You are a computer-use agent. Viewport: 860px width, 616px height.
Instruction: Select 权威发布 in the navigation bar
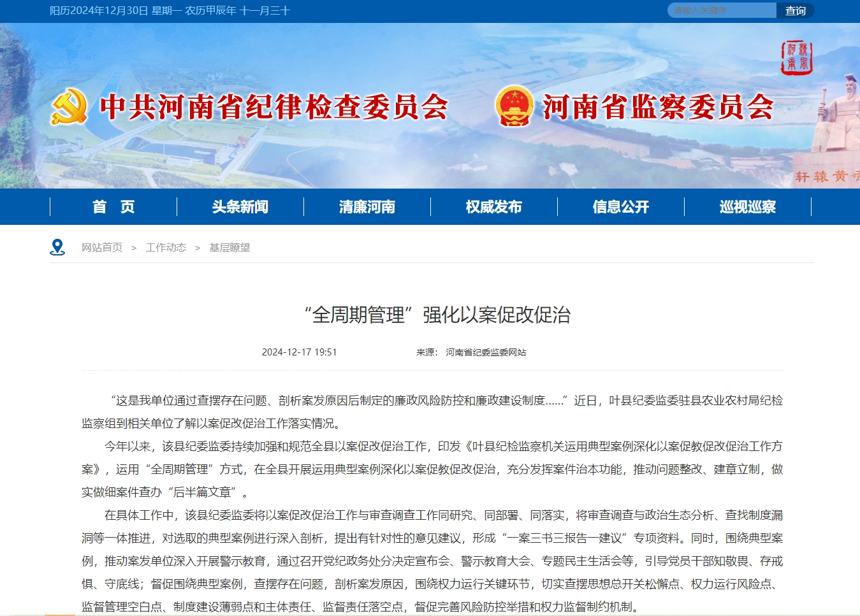point(494,207)
